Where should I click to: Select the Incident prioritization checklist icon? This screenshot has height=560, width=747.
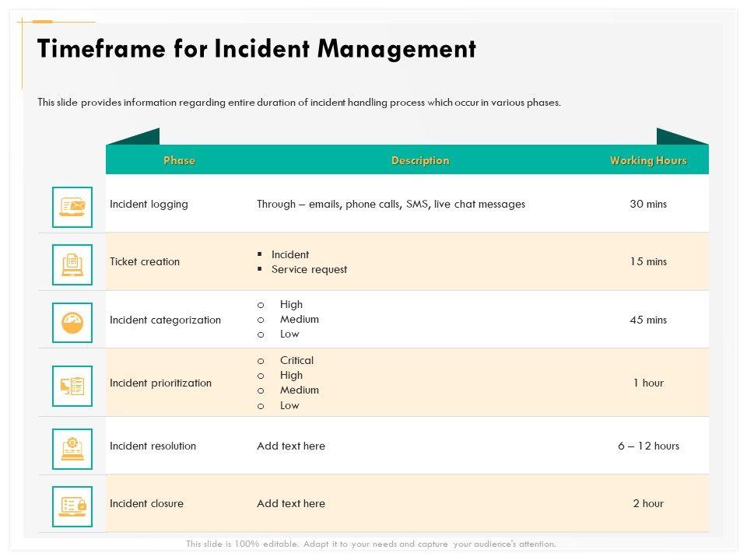coord(72,386)
